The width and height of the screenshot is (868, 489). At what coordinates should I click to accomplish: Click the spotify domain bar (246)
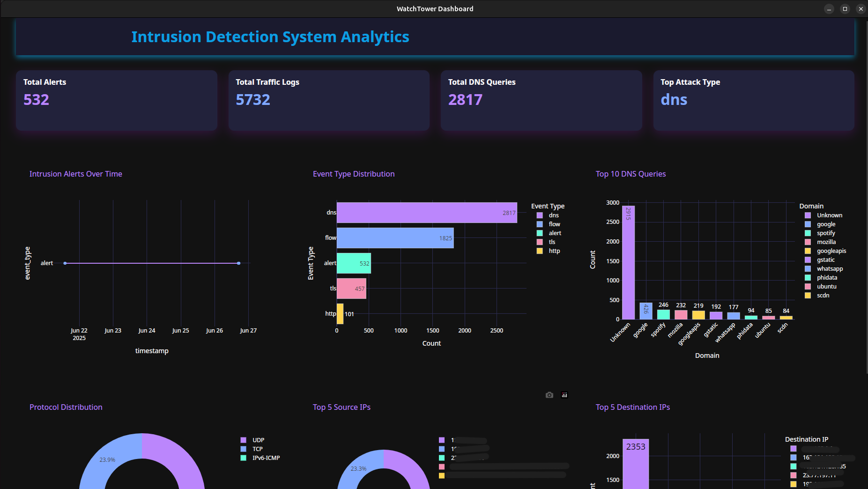663,314
